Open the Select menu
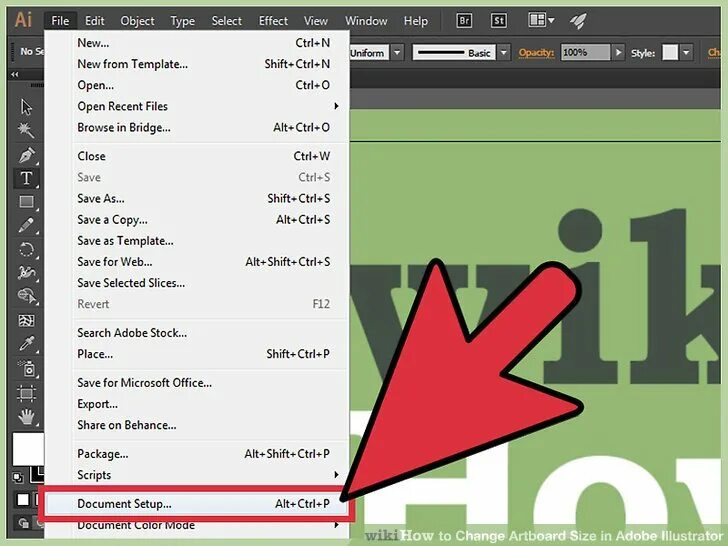This screenshot has height=546, width=728. 227,21
